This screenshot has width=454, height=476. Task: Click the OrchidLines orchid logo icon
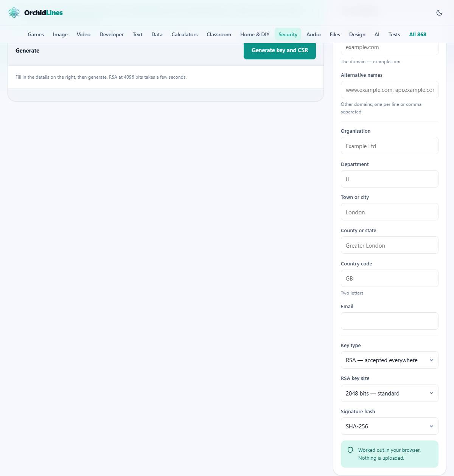14,12
